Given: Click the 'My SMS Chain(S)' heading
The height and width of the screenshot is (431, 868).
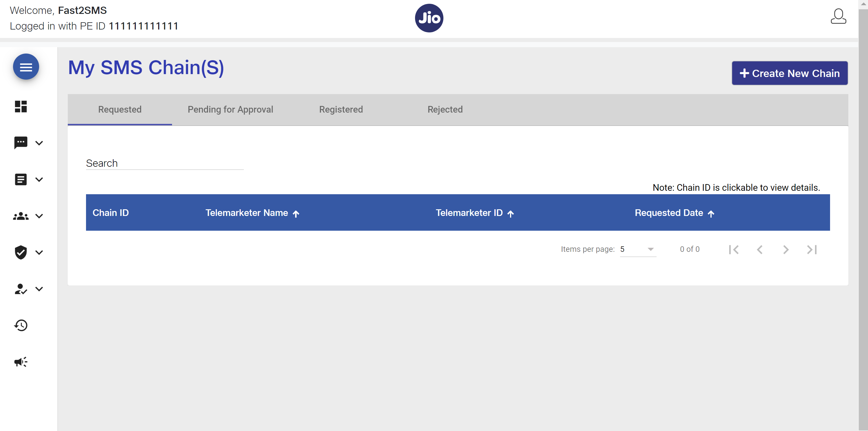Looking at the screenshot, I should [x=146, y=67].
